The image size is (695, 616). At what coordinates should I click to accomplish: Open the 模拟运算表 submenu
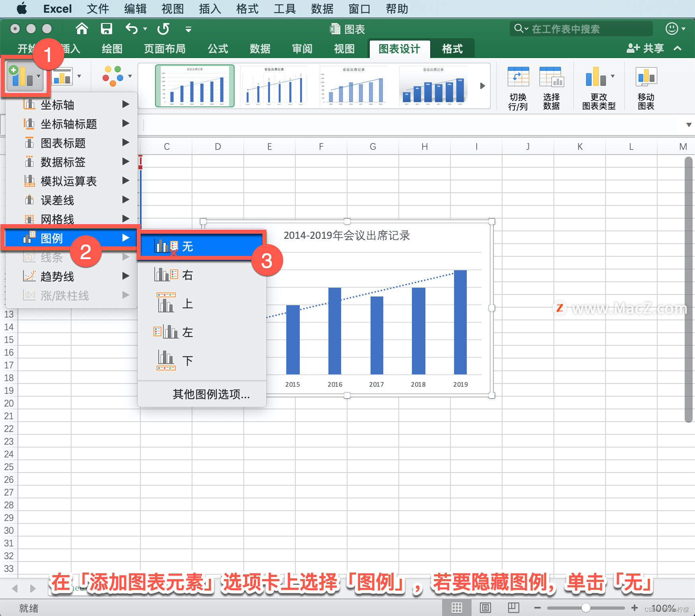pos(72,181)
